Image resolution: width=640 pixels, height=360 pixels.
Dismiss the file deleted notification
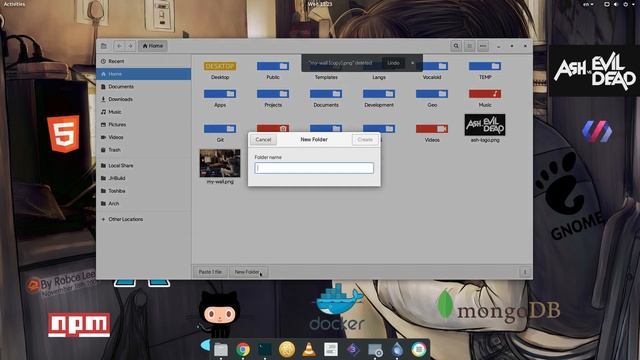point(412,63)
